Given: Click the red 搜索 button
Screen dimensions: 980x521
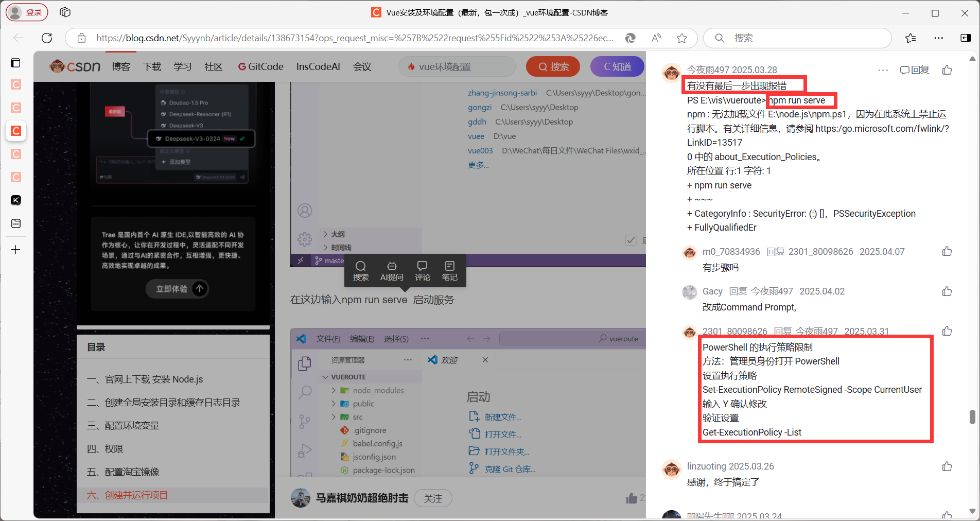Looking at the screenshot, I should tap(553, 66).
